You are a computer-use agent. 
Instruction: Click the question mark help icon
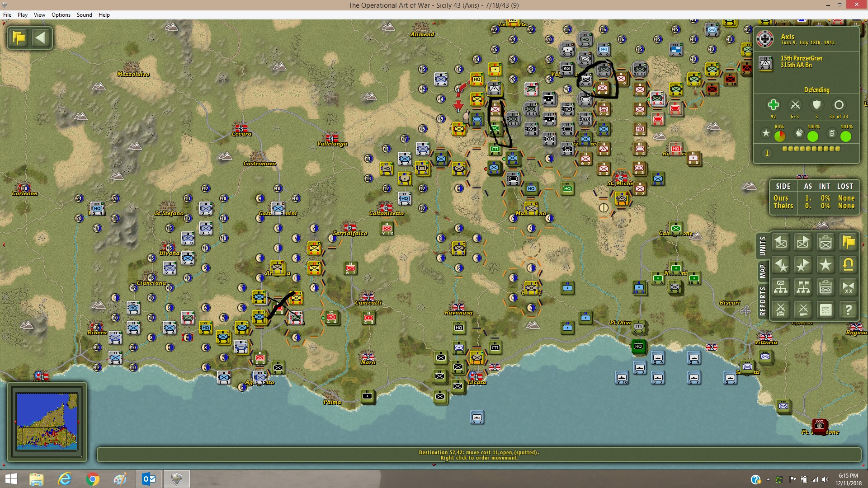point(848,310)
